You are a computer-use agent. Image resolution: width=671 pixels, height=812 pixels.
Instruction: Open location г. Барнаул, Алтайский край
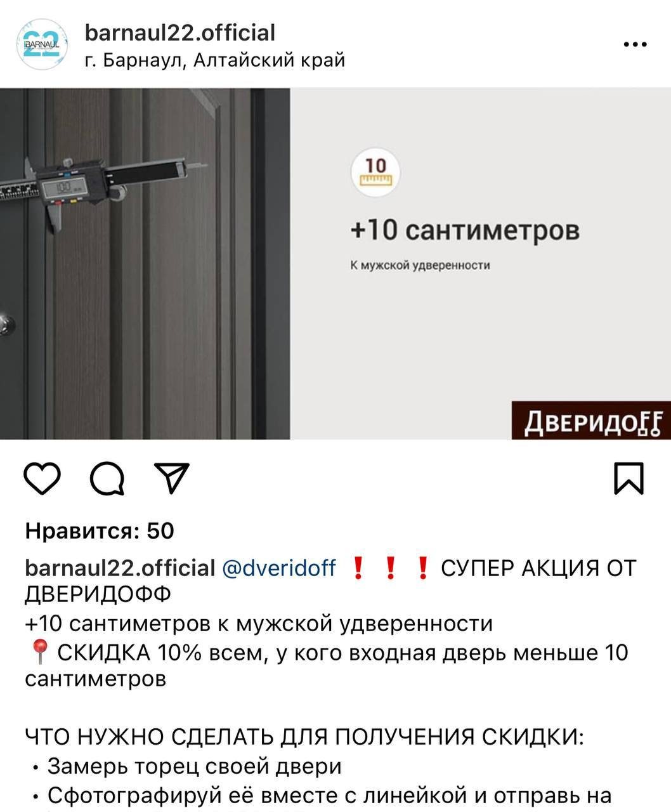[215, 60]
